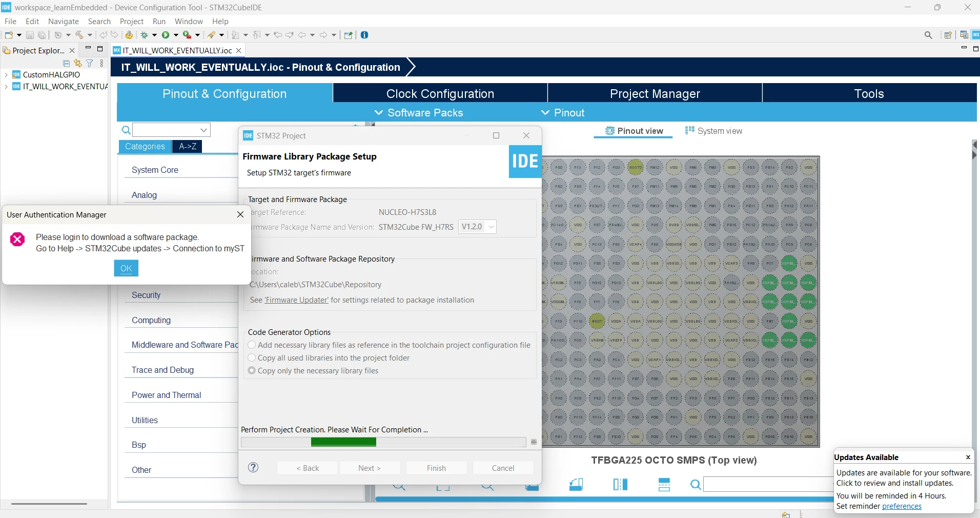Viewport: 980px width, 518px height.
Task: Click the green Run icon
Action: 166,35
